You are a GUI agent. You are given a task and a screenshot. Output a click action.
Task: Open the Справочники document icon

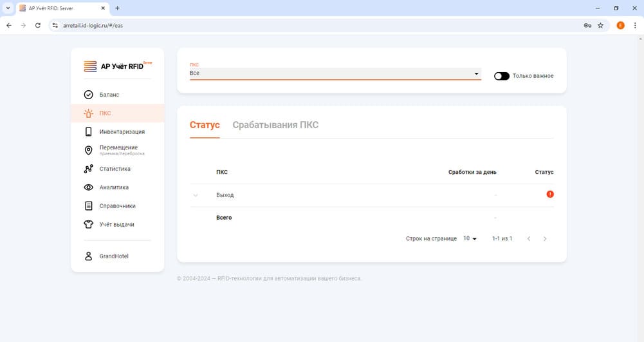click(x=89, y=206)
